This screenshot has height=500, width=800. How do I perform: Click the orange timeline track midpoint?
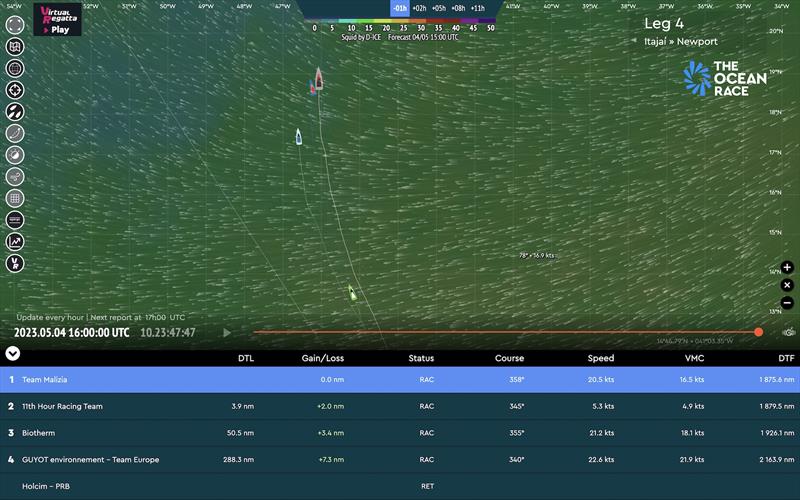(x=506, y=332)
